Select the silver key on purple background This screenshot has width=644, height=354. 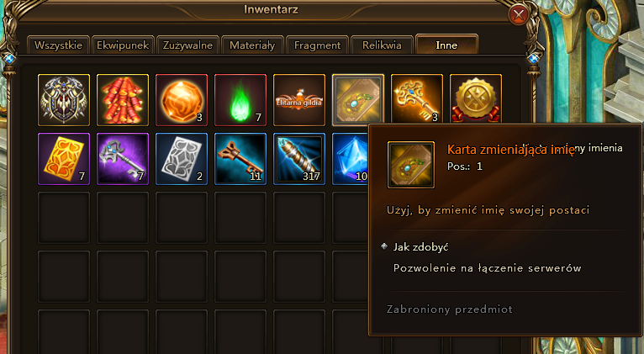[x=123, y=159]
